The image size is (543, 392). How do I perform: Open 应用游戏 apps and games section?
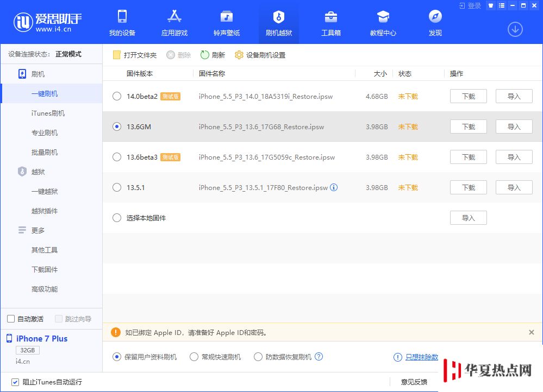click(174, 23)
